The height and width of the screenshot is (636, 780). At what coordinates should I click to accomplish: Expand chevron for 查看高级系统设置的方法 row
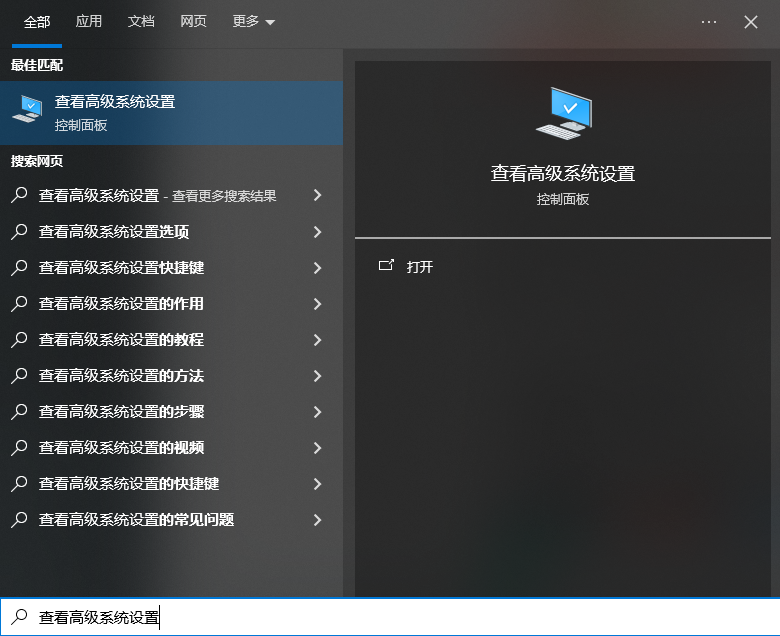[x=317, y=376]
